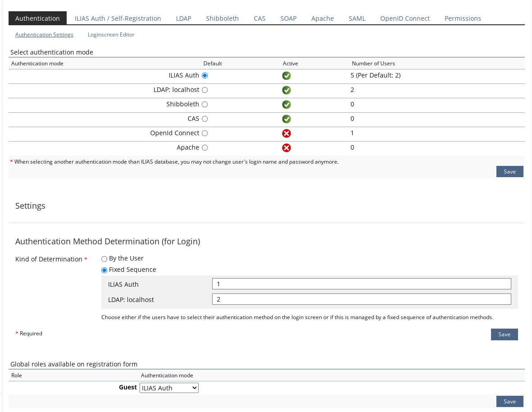This screenshot has width=532, height=412.
Task: Select Shibboleth as default authentication radio
Action: click(x=205, y=105)
